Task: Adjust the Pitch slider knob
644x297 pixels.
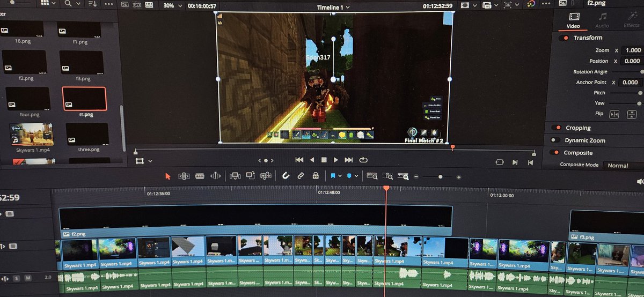Action: [640, 93]
